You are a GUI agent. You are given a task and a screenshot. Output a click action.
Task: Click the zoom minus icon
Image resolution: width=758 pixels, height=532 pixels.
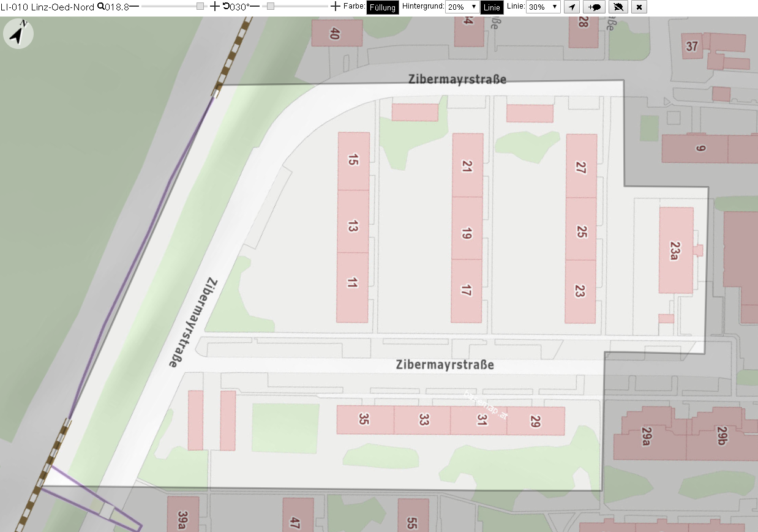[134, 6]
